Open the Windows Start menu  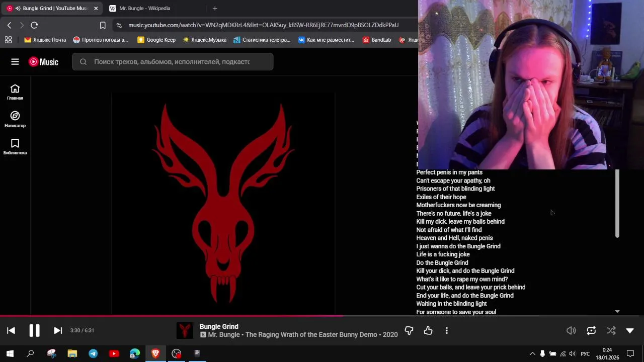10,353
